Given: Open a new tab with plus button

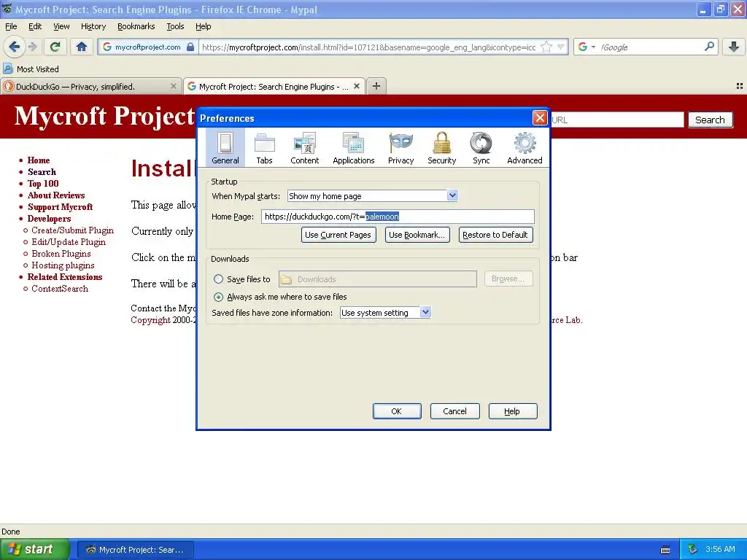Looking at the screenshot, I should click(376, 86).
